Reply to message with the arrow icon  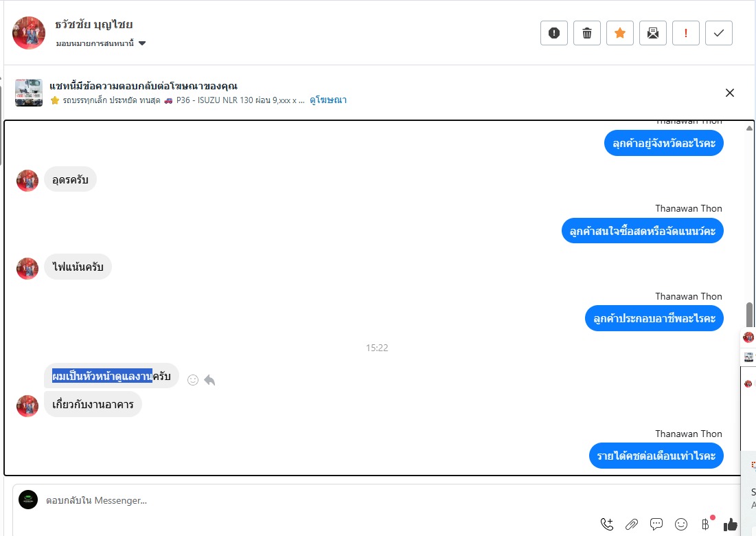(209, 380)
